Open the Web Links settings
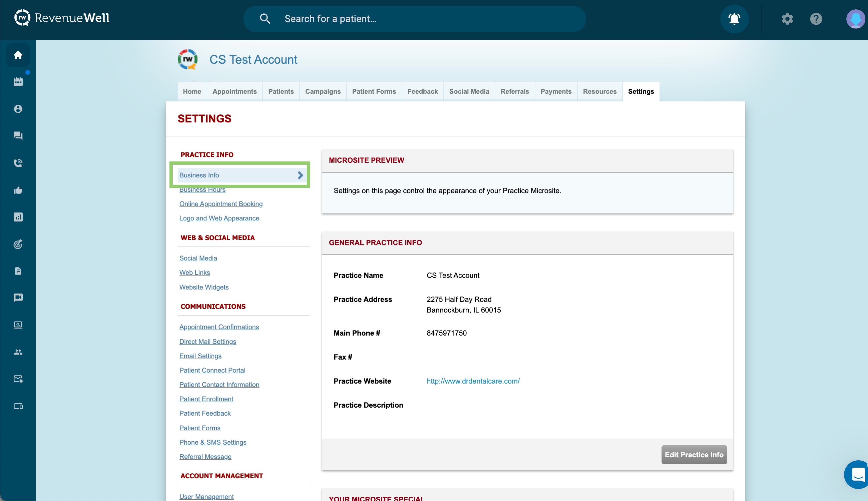The width and height of the screenshot is (868, 501). click(194, 273)
